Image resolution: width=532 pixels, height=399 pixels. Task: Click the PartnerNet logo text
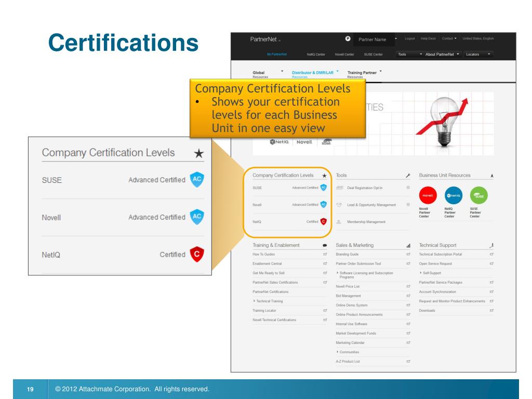[x=263, y=39]
